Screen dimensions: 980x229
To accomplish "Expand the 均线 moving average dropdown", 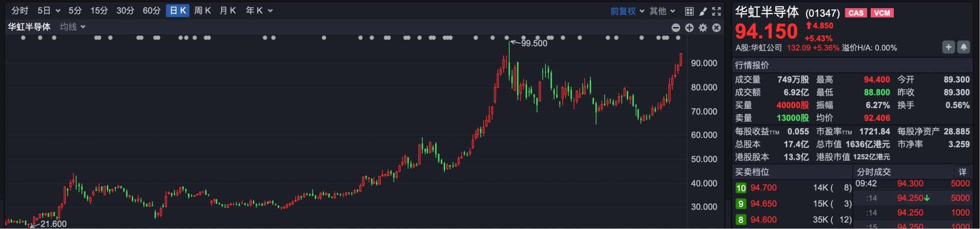I will 73,27.
